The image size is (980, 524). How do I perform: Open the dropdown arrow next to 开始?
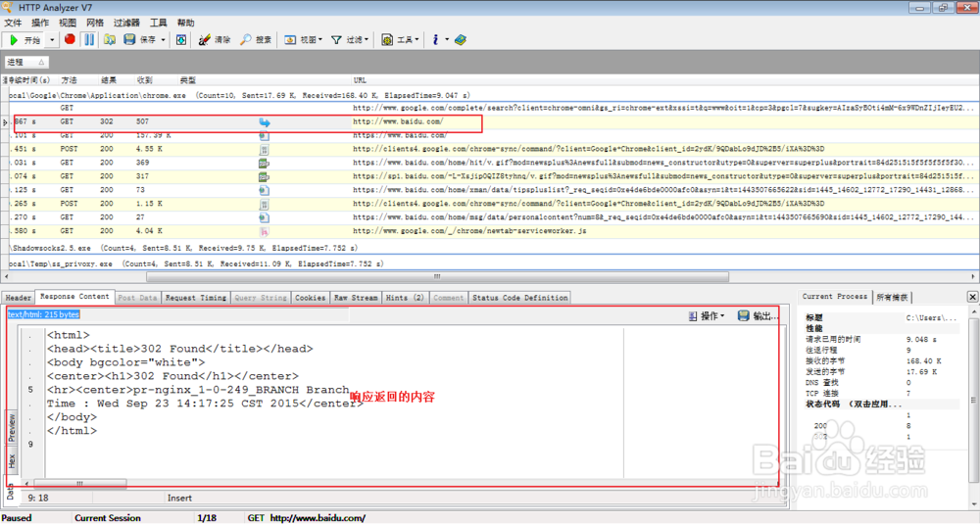[x=52, y=40]
